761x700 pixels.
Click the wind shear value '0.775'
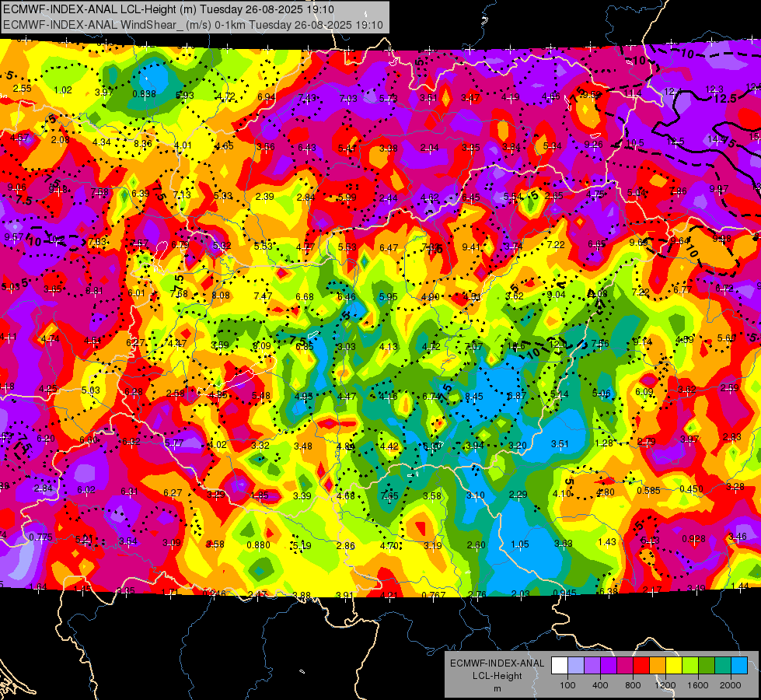40,537
